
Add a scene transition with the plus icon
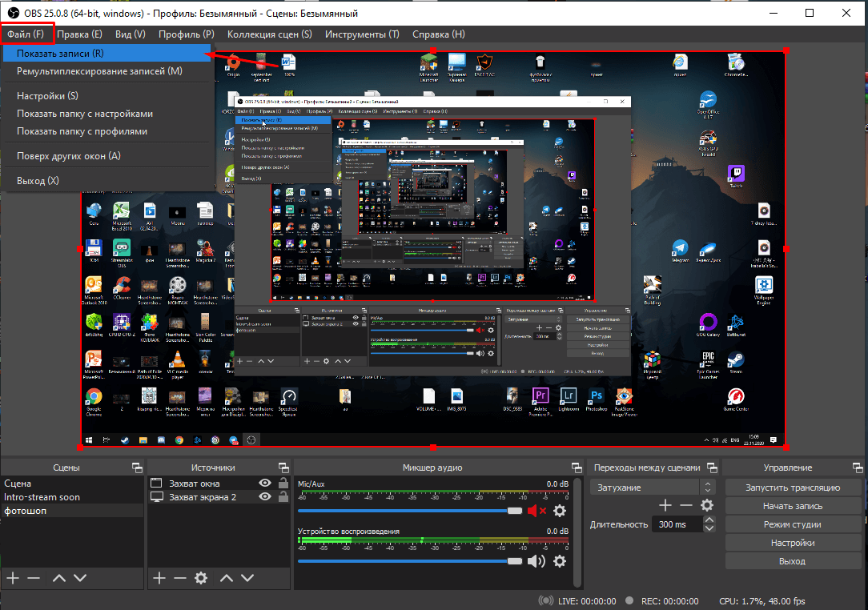tap(665, 505)
